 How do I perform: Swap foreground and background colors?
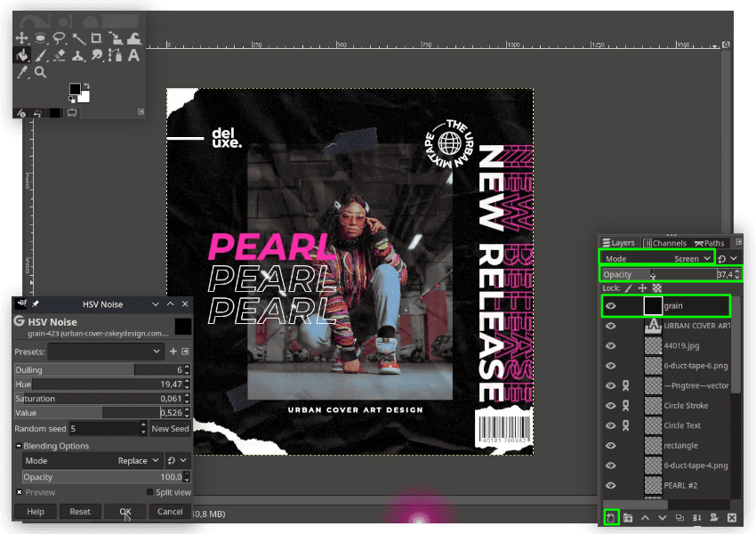[x=86, y=85]
